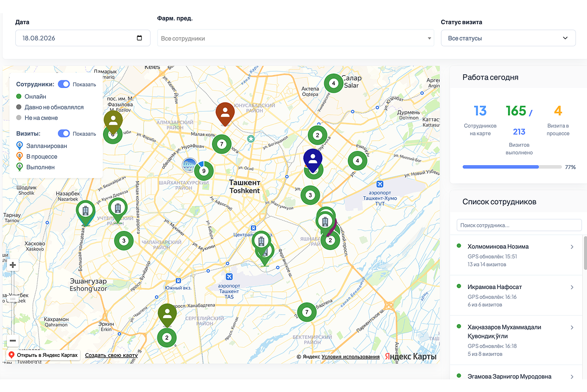Open the cluster marker labeled 9
Viewport: 587px width, 392px height.
[x=204, y=171]
